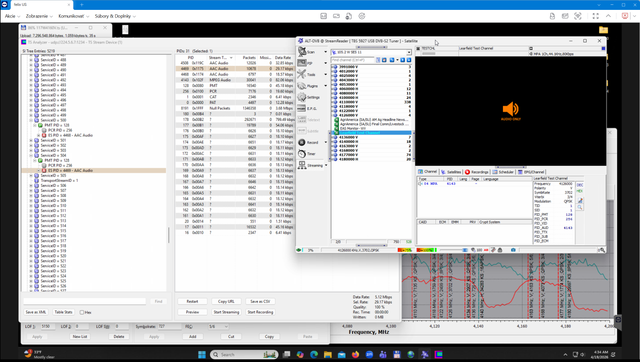640x362 pixels.
Task: Click the green signal arrow icon in status bar
Action: click(299, 250)
